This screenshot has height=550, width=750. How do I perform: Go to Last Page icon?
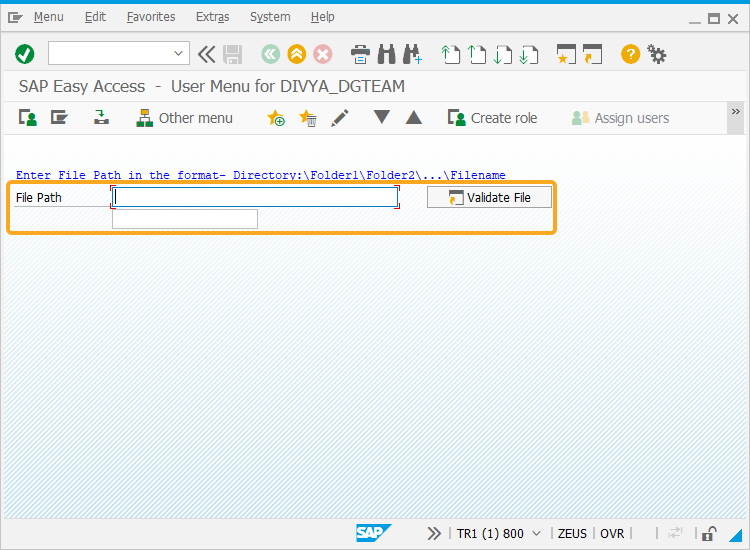click(529, 54)
